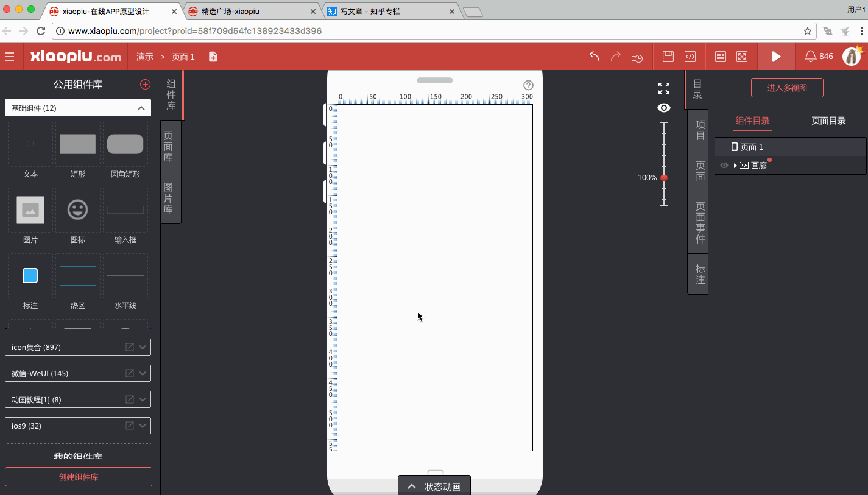Select the 组件目录 tab

(x=752, y=121)
